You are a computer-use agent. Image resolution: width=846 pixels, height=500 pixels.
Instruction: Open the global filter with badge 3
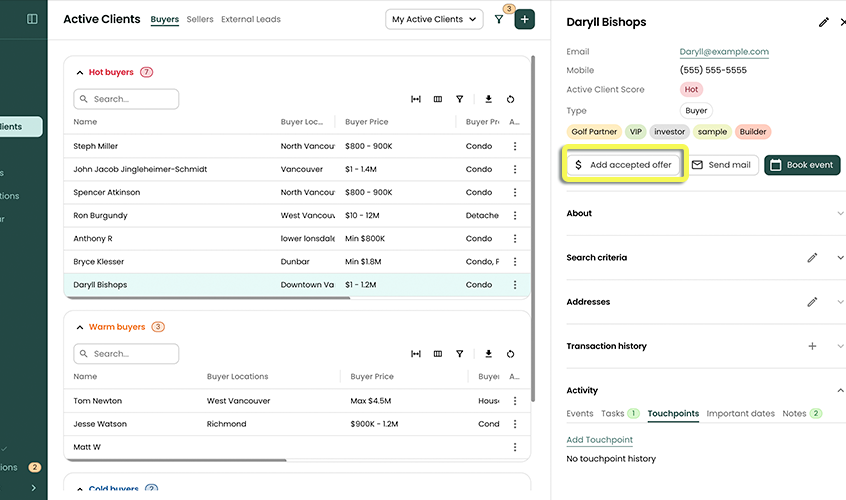point(499,20)
